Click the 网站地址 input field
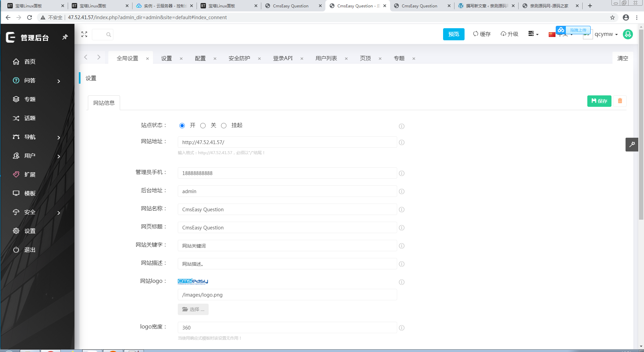Viewport: 644px width, 352px height. tap(287, 142)
